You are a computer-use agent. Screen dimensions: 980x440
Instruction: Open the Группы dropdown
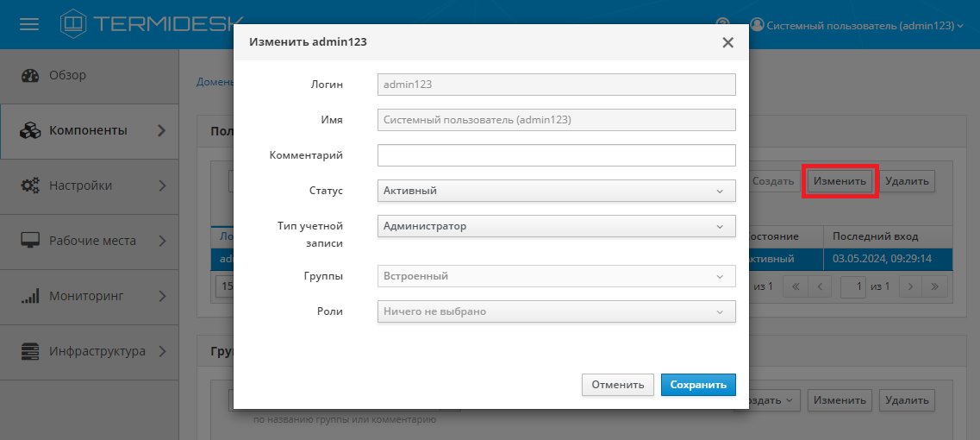[x=556, y=276]
